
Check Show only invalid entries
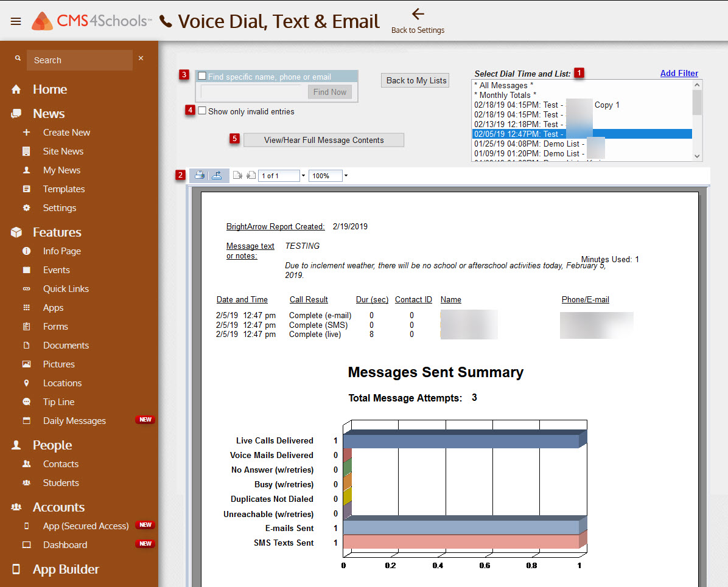(x=203, y=111)
